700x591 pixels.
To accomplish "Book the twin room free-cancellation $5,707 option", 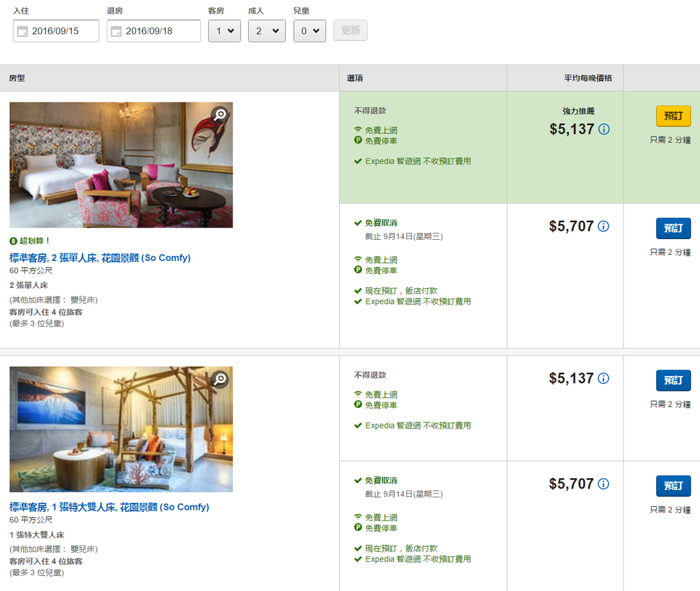I will pyautogui.click(x=673, y=228).
